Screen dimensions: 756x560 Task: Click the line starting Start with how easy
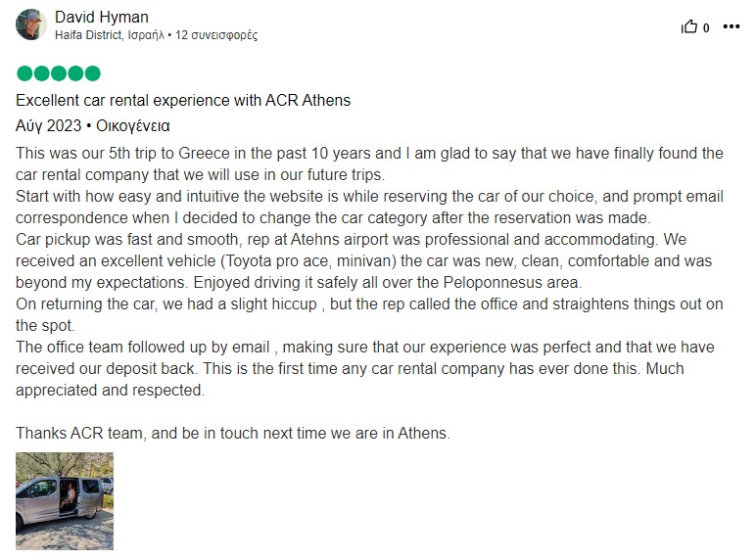click(369, 207)
